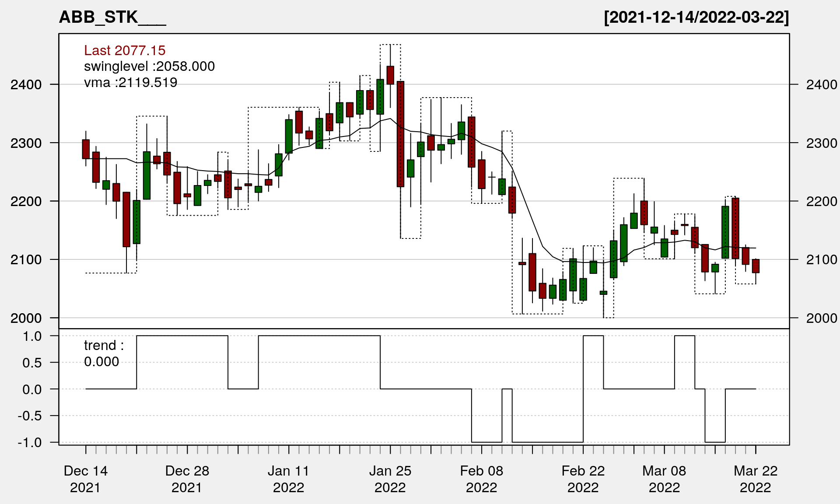The width and height of the screenshot is (840, 504).
Task: Click the -1.0 trend axis label
Action: [x=30, y=443]
